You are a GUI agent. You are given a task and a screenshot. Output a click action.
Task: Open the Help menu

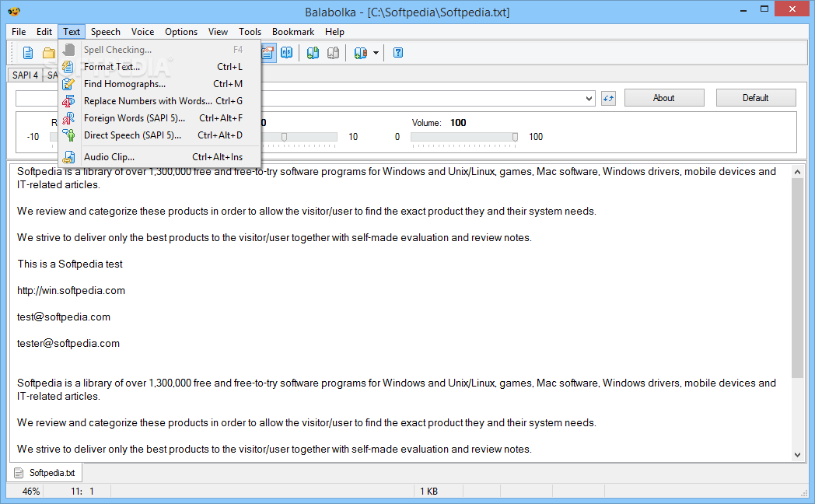click(x=334, y=32)
